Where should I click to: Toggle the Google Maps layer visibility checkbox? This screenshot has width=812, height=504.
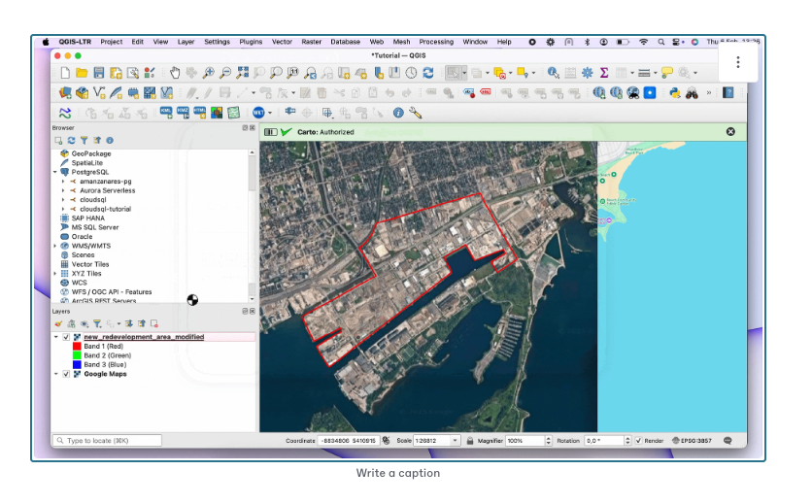[x=66, y=374]
